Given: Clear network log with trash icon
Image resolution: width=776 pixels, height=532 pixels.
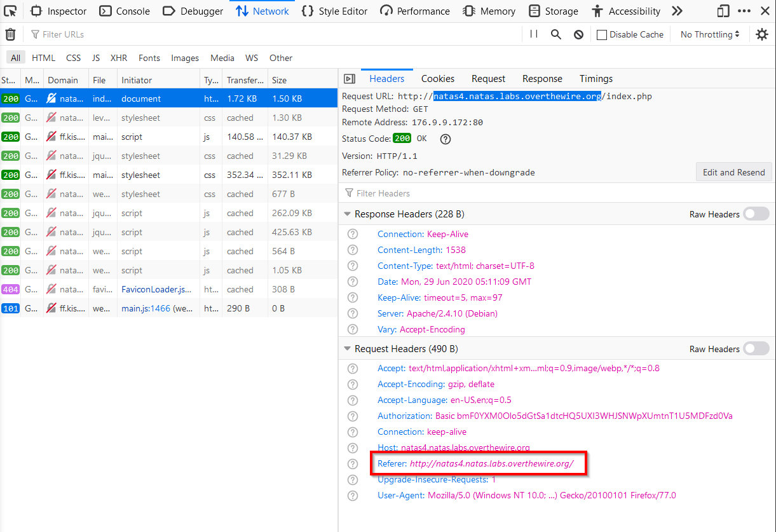Looking at the screenshot, I should tap(10, 34).
